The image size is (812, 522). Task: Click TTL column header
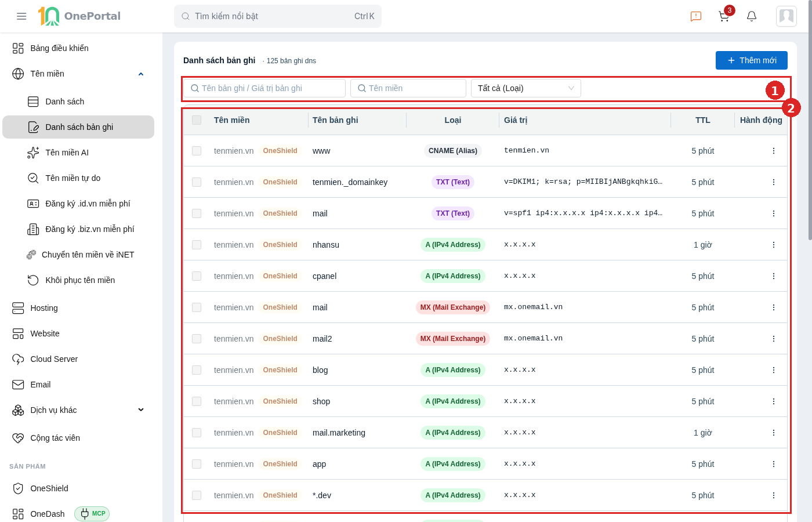(x=702, y=120)
